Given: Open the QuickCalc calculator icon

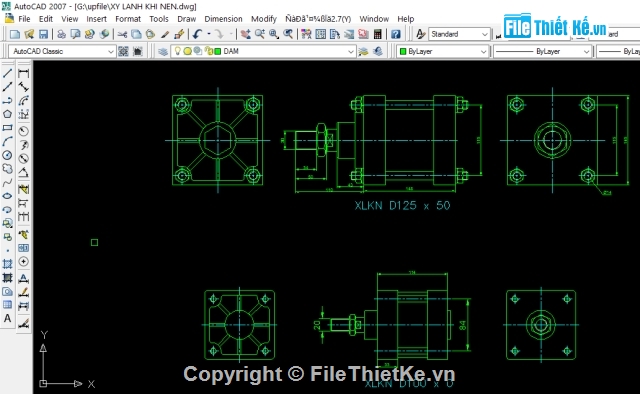Looking at the screenshot, I should [378, 34].
